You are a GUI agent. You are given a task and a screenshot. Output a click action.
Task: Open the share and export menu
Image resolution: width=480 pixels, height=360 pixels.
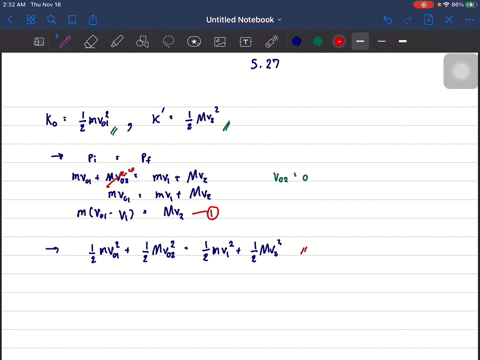pos(93,20)
